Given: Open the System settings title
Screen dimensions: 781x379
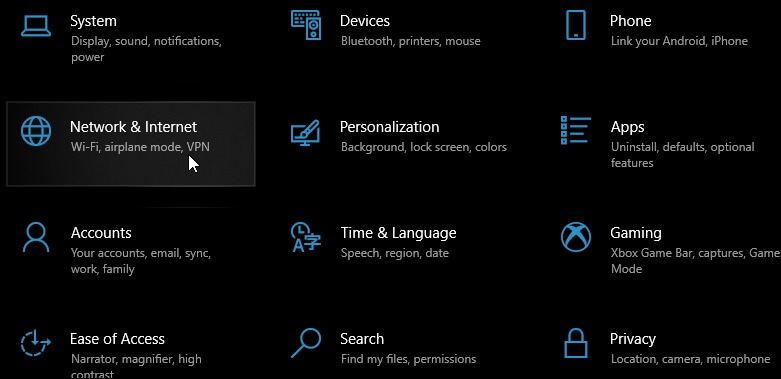Looking at the screenshot, I should point(93,21).
